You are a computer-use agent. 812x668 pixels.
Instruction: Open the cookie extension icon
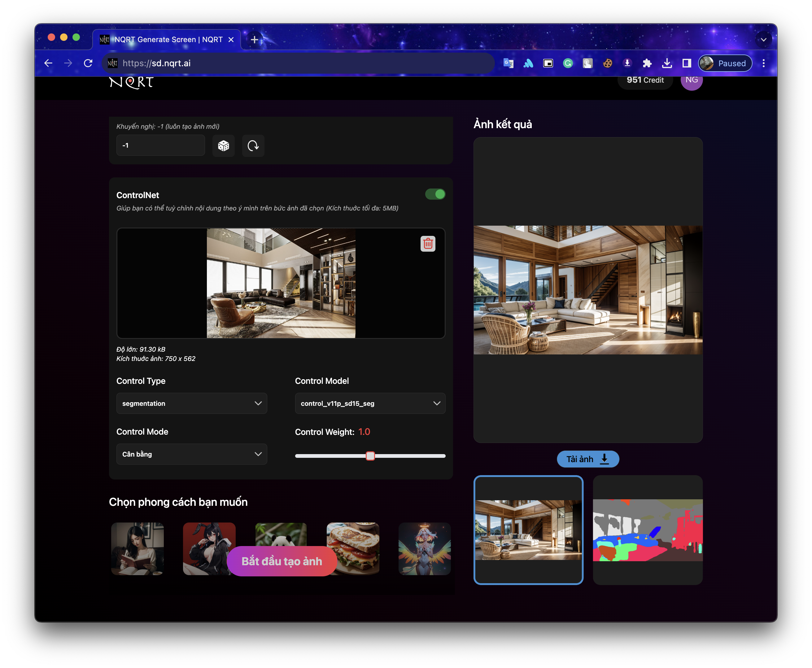click(607, 63)
